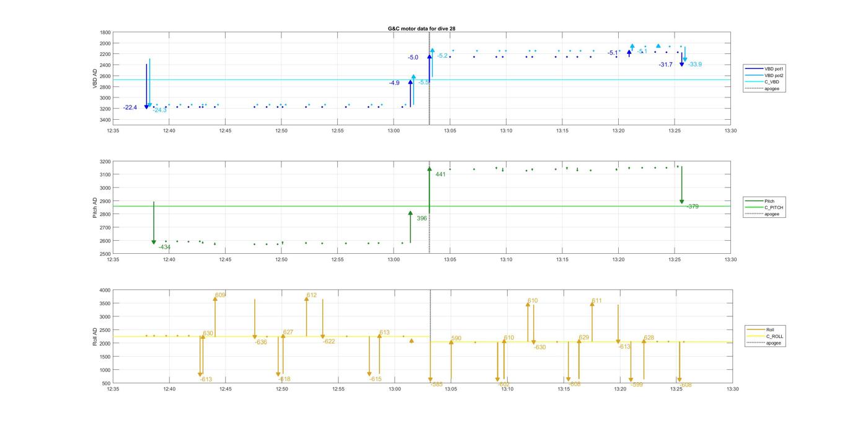Click the '3400' tick on VBD axis
This screenshot has width=868, height=430.
click(x=105, y=120)
